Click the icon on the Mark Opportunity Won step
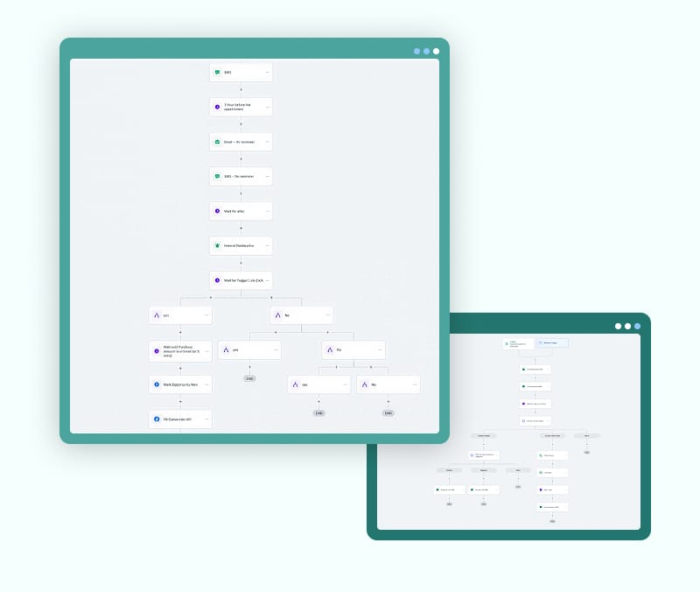Image resolution: width=700 pixels, height=592 pixels. 157,384
